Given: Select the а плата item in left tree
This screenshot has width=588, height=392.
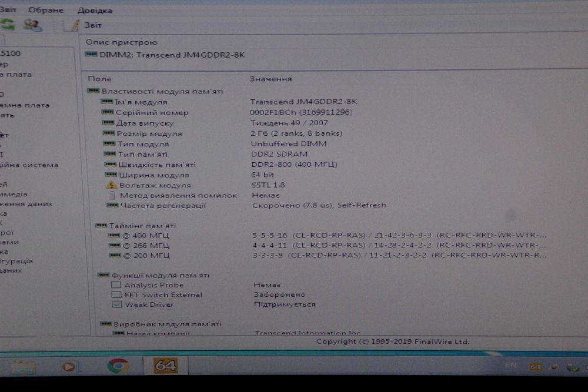Looking at the screenshot, I should click(16, 74).
